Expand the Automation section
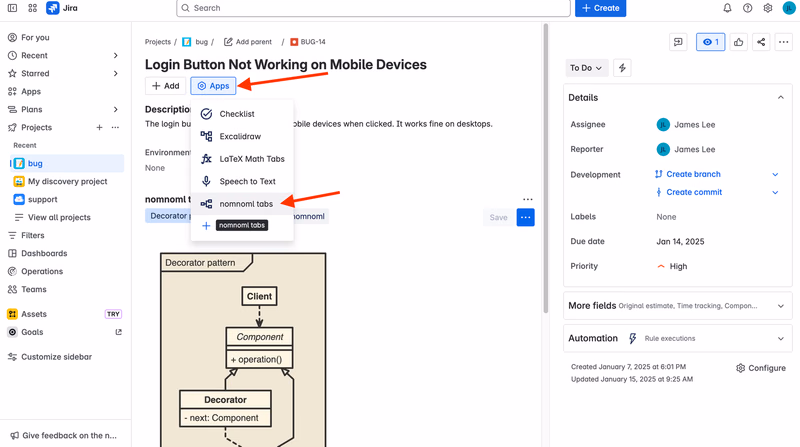Screen dimensions: 800x447 (781, 338)
